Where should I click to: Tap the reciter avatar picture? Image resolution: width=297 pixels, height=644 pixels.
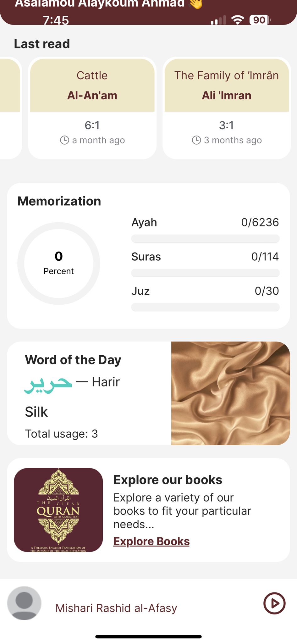[24, 603]
